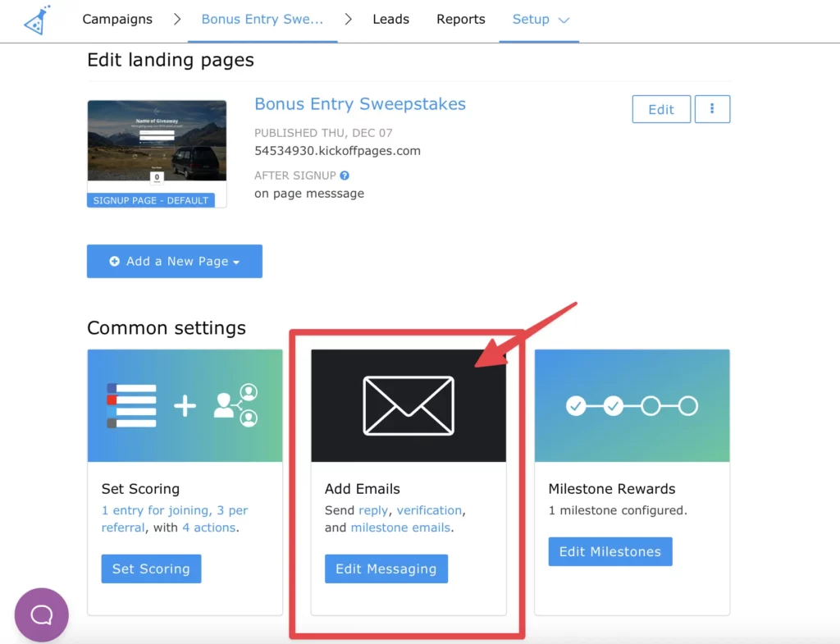Image resolution: width=840 pixels, height=644 pixels.
Task: Click the 'on page messsage' text
Action: 309,194
